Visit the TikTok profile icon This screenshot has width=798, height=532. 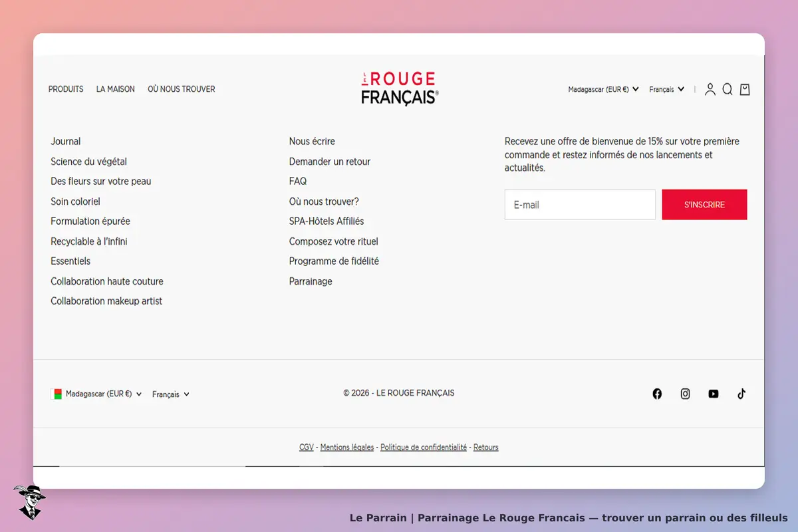(x=741, y=394)
